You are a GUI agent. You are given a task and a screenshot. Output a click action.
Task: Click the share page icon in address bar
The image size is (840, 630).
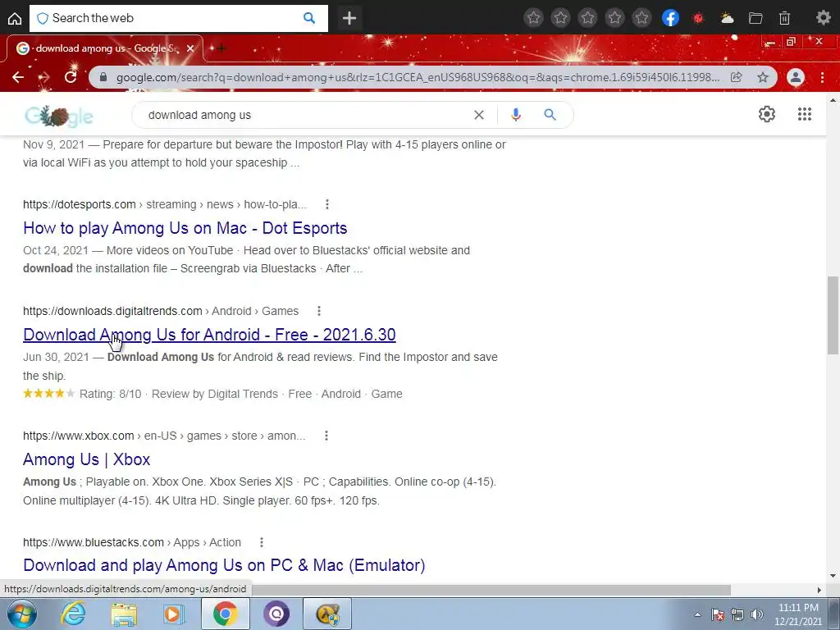pyautogui.click(x=736, y=77)
